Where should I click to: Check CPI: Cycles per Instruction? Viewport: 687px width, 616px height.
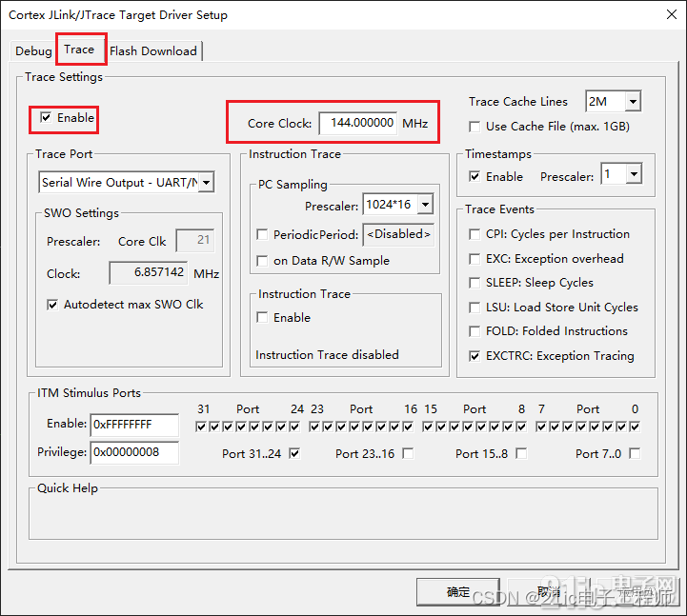[x=475, y=234]
